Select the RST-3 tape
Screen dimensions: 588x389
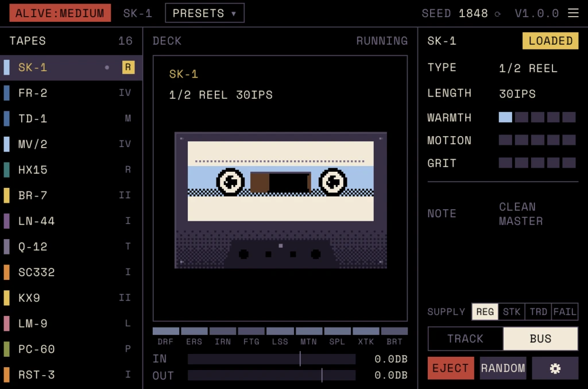pos(71,375)
